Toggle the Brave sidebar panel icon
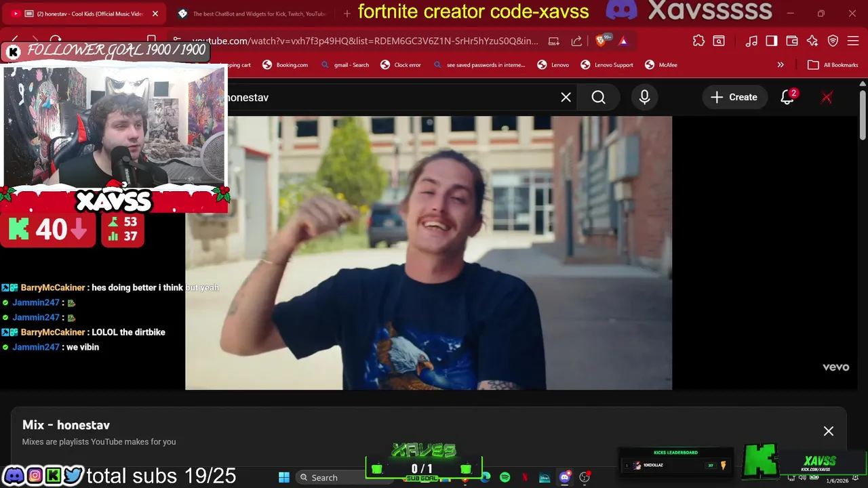 click(772, 41)
